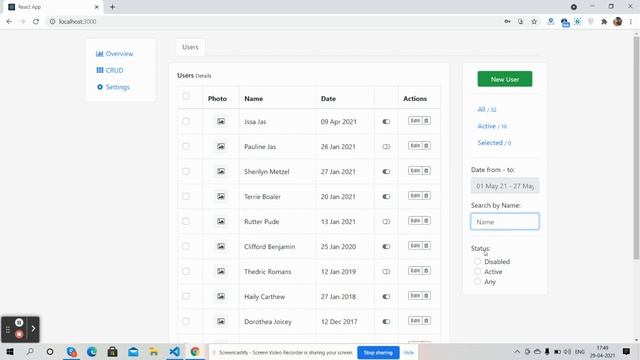640x360 pixels.
Task: Delete Dorothea Joicey with trash icon
Action: point(426,321)
